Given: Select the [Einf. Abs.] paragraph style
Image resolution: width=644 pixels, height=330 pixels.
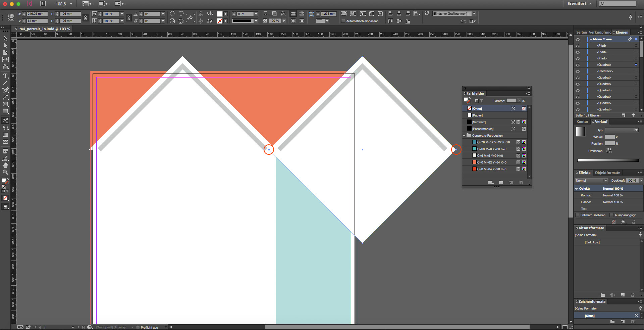Looking at the screenshot, I should click(592, 242).
